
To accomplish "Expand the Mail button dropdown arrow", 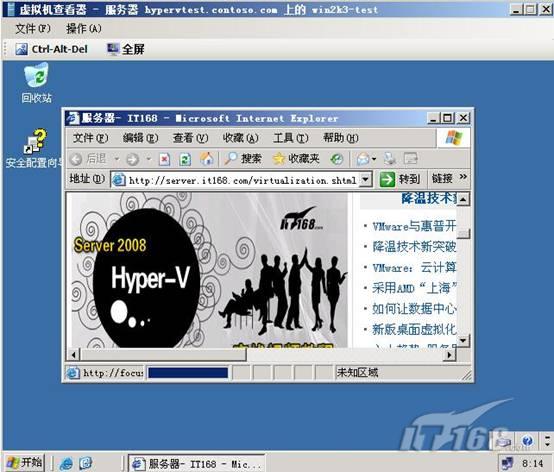I will pos(374,159).
